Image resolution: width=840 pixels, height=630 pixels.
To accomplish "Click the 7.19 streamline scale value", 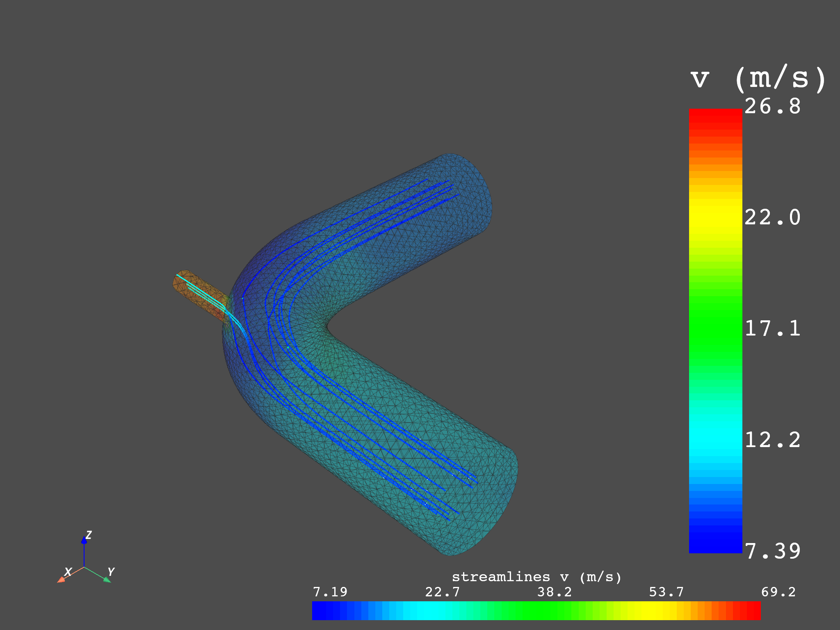I will tap(330, 592).
